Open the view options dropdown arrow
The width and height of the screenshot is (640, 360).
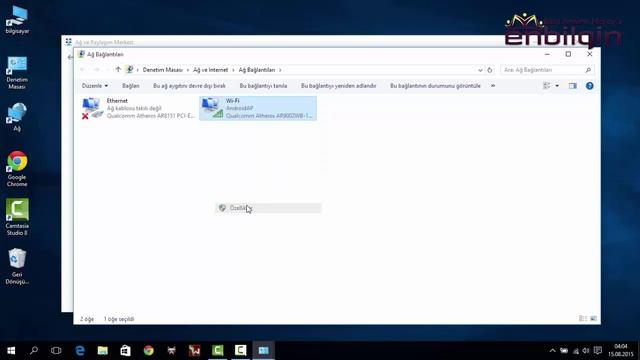tap(557, 86)
